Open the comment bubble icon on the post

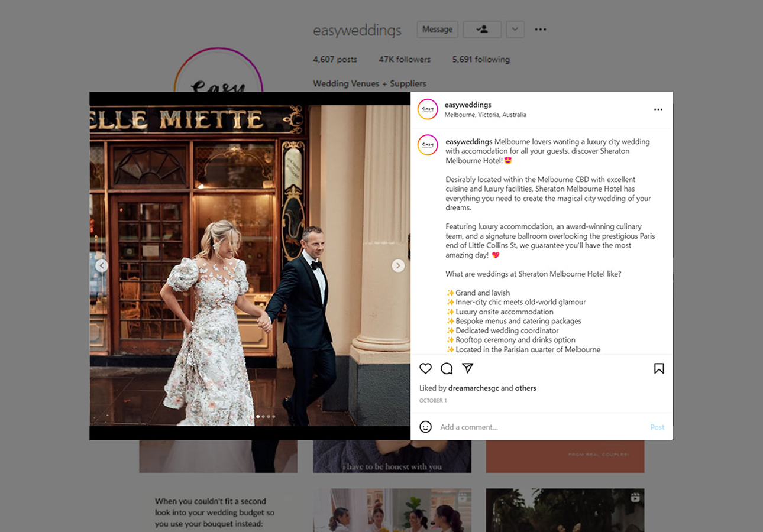[x=447, y=368]
